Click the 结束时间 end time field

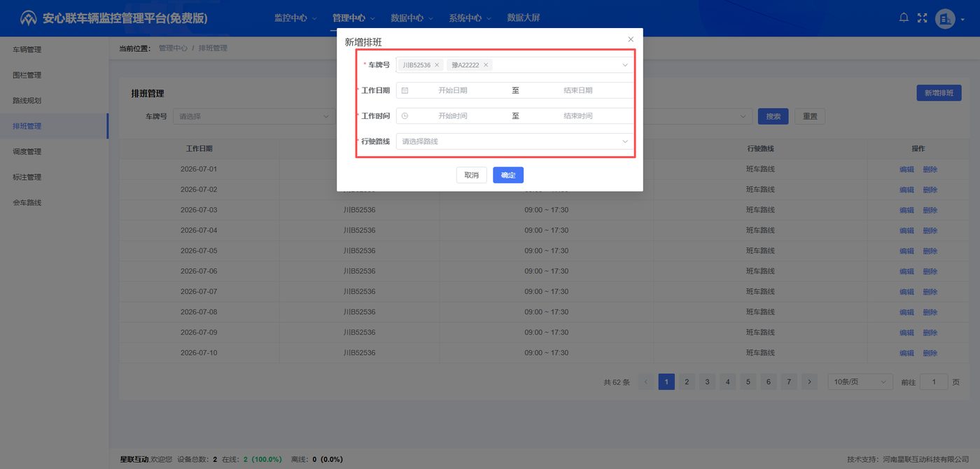pyautogui.click(x=578, y=115)
